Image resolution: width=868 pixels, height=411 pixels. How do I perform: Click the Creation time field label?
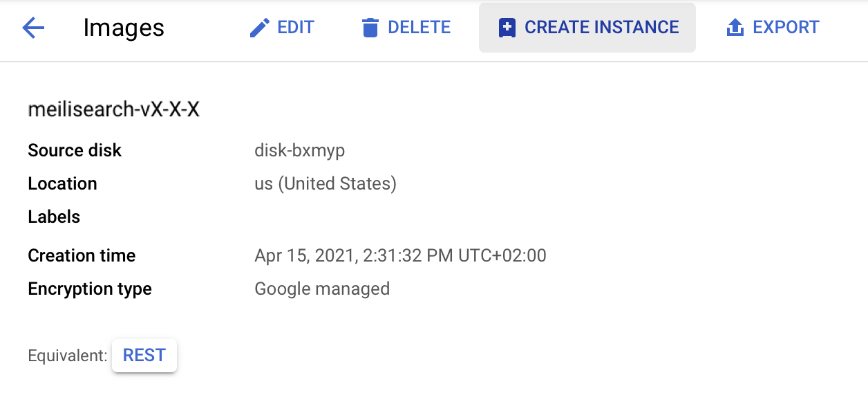(81, 255)
